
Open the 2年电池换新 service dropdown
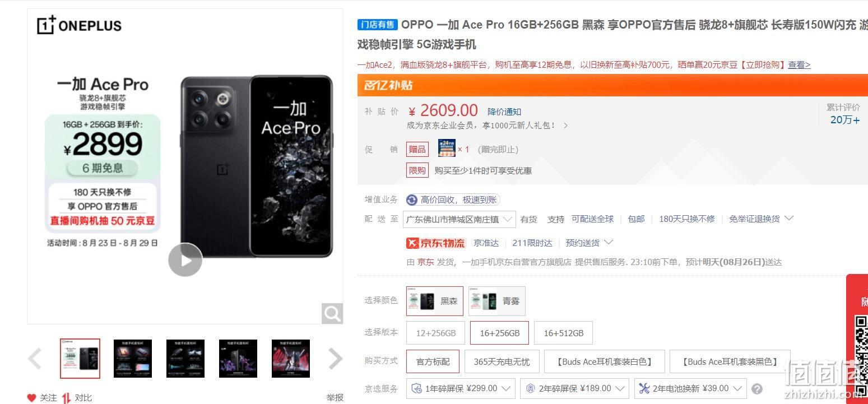click(690, 388)
